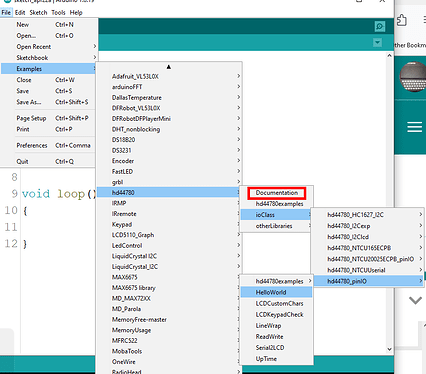426x374 pixels.
Task: Open the Sketch menu
Action: 38,13
